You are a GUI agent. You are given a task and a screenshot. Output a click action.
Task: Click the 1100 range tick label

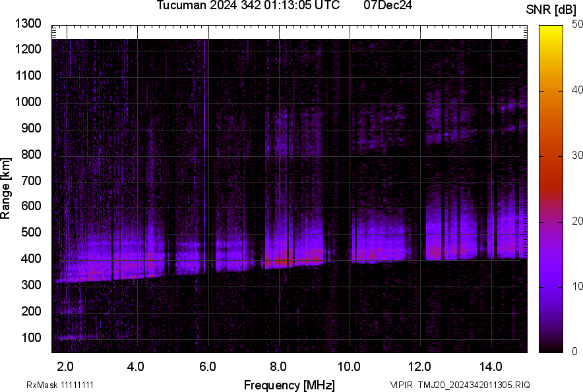click(x=28, y=75)
